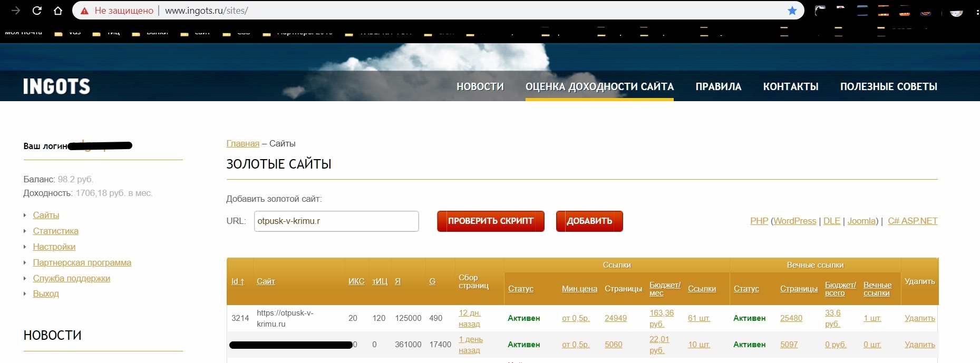
Task: Click the URL field for adding a site
Action: coord(336,221)
